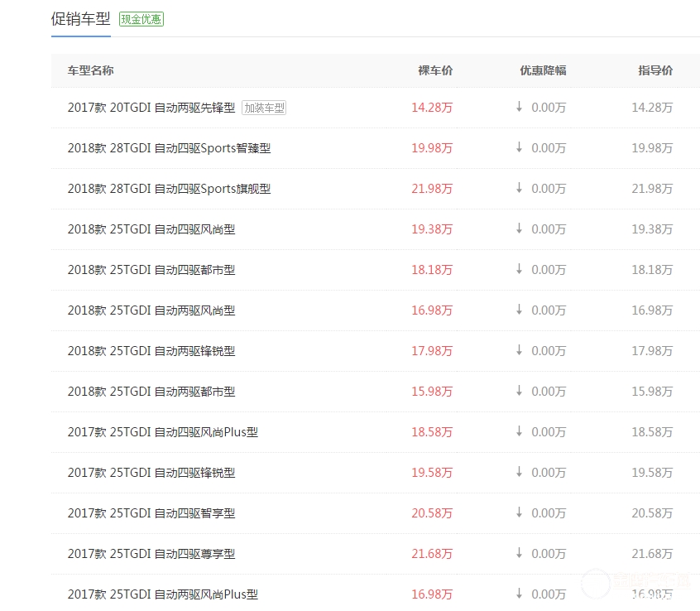Image resolution: width=700 pixels, height=611 pixels.
Task: Click the 车型名称 column header
Action: tap(90, 70)
